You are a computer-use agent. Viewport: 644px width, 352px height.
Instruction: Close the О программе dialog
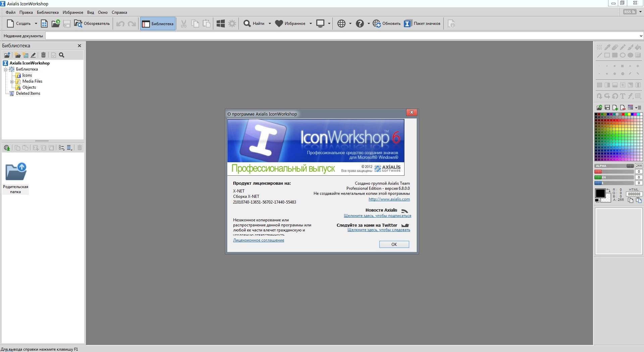(412, 113)
